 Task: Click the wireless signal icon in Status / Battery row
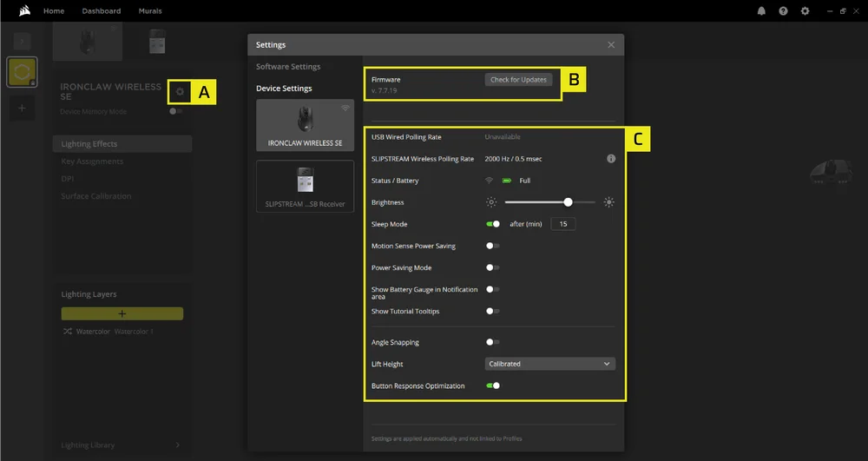pos(489,181)
